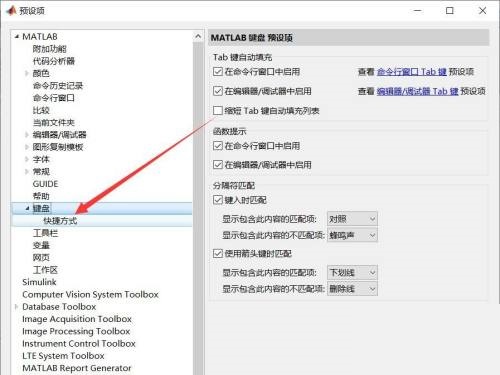Maximize the 预设项 window
Image resolution: width=500 pixels, height=375 pixels.
tap(450, 11)
